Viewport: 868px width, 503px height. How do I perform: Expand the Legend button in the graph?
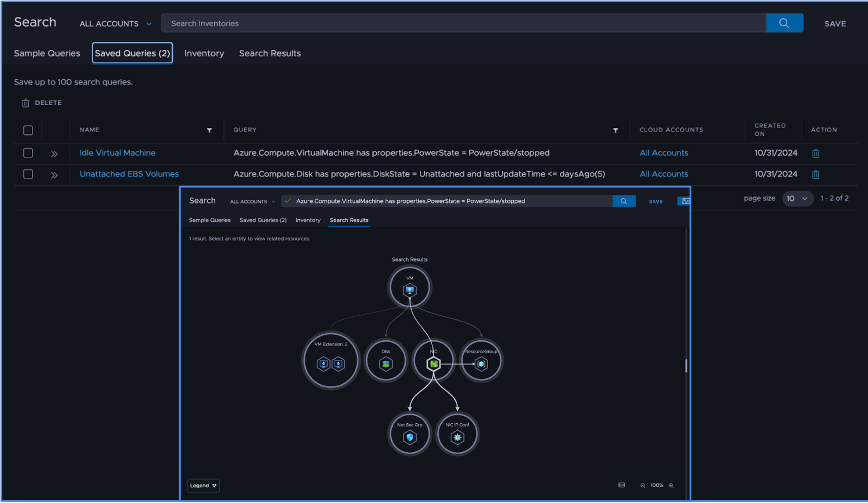(x=203, y=486)
